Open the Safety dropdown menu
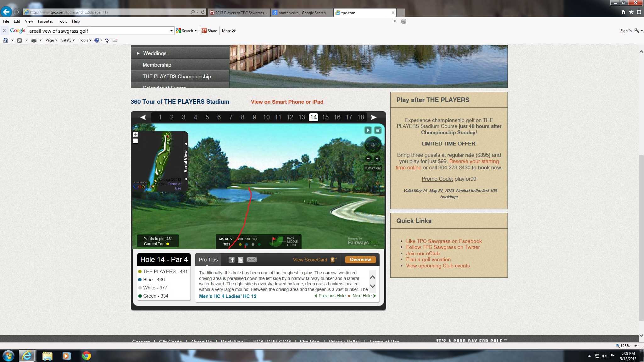 (68, 40)
